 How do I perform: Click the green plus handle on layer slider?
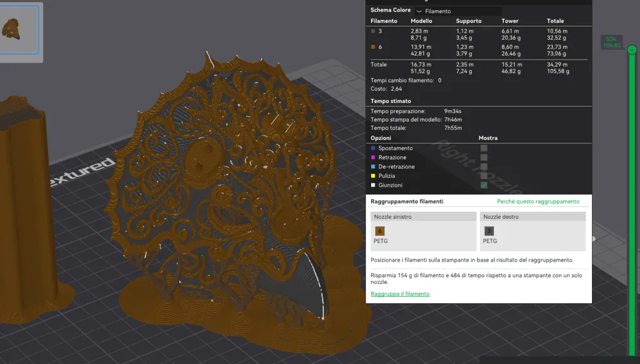[x=632, y=50]
